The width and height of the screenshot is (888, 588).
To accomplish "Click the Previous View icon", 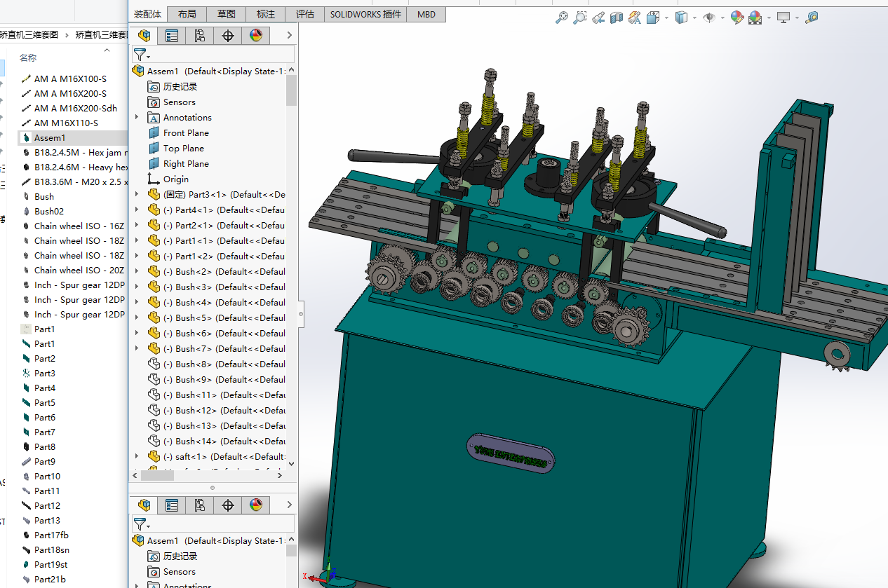I will [598, 18].
